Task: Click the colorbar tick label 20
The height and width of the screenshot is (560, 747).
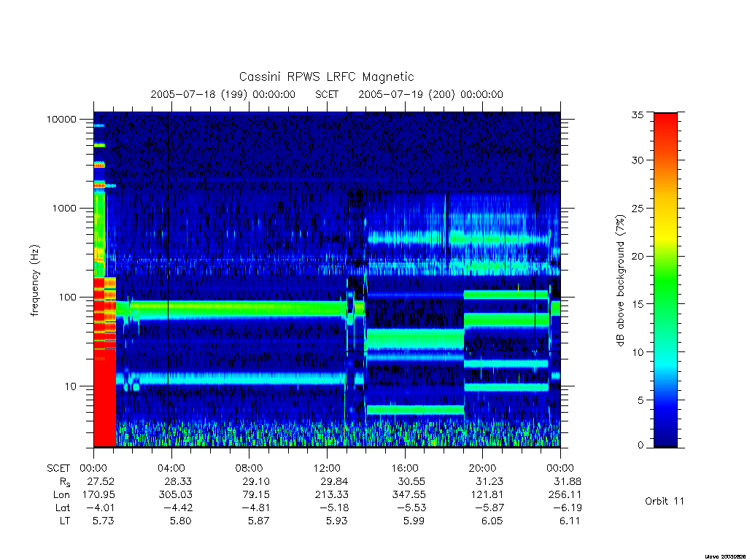Action: click(637, 256)
